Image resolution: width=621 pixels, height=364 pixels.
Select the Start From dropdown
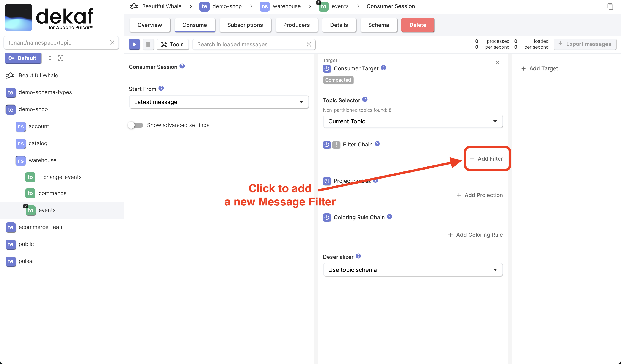click(219, 102)
